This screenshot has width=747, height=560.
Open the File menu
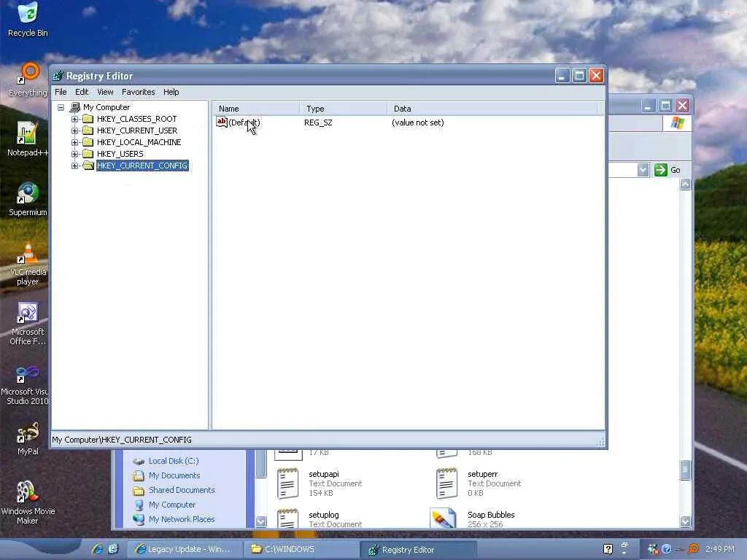61,92
